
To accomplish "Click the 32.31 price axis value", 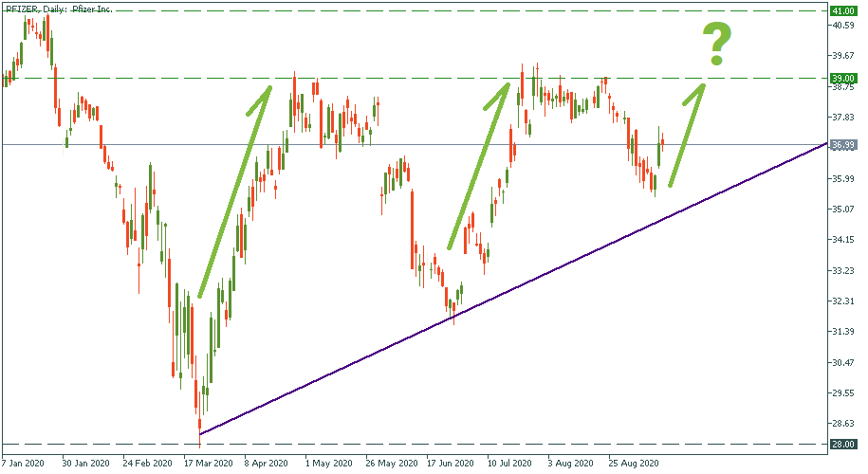I will 842,301.
